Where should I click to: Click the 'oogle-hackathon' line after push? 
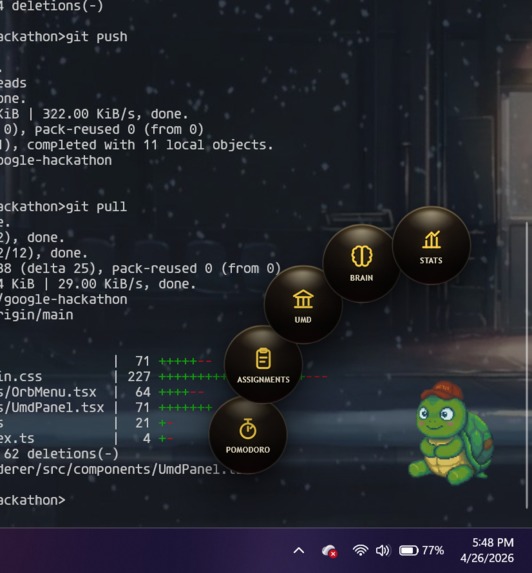(x=56, y=160)
